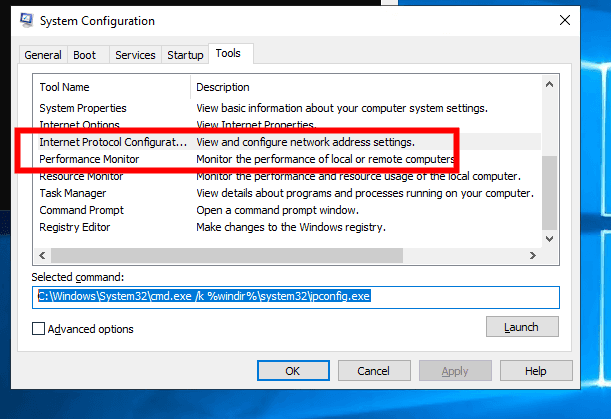This screenshot has width=611, height=419.
Task: Enable the Advanced options checkbox
Action: [39, 328]
